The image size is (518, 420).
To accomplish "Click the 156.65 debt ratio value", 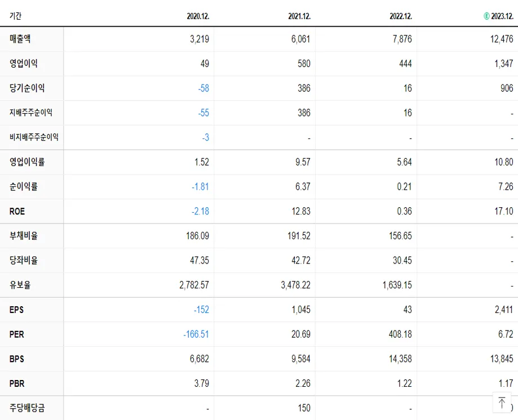I will (400, 236).
